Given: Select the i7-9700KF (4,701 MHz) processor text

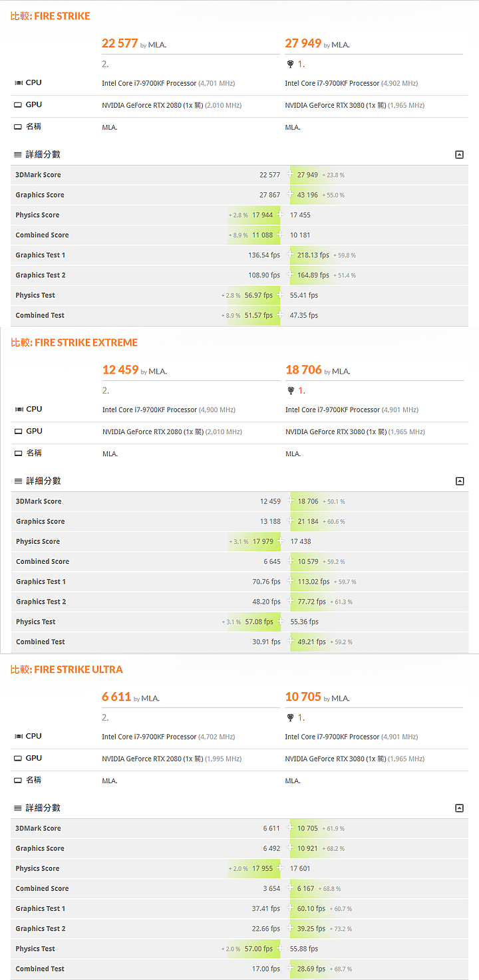Looking at the screenshot, I should [x=168, y=83].
